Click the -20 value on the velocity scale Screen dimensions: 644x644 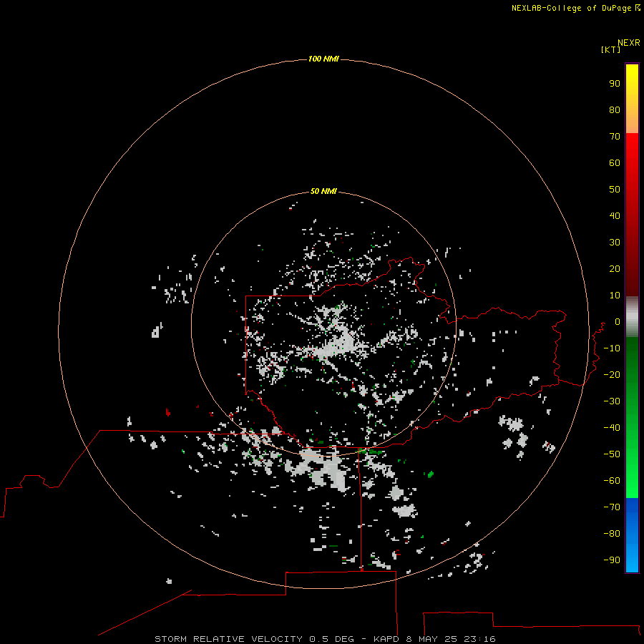click(612, 374)
